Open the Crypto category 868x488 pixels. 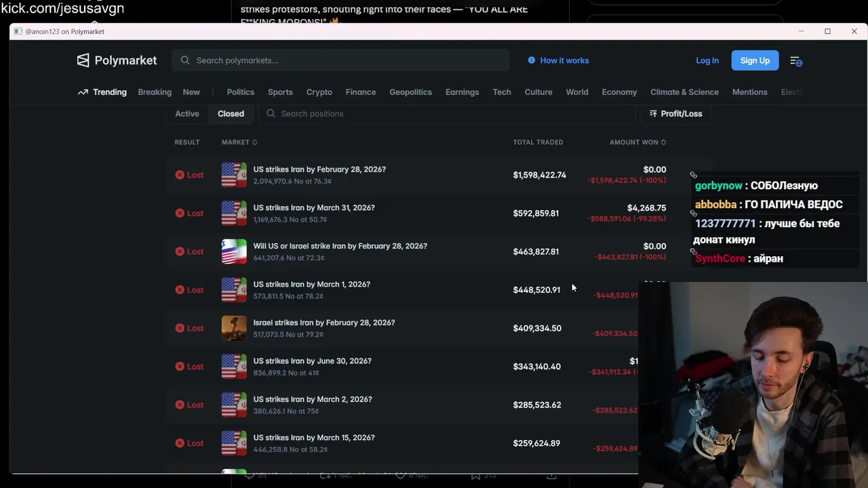pos(319,92)
